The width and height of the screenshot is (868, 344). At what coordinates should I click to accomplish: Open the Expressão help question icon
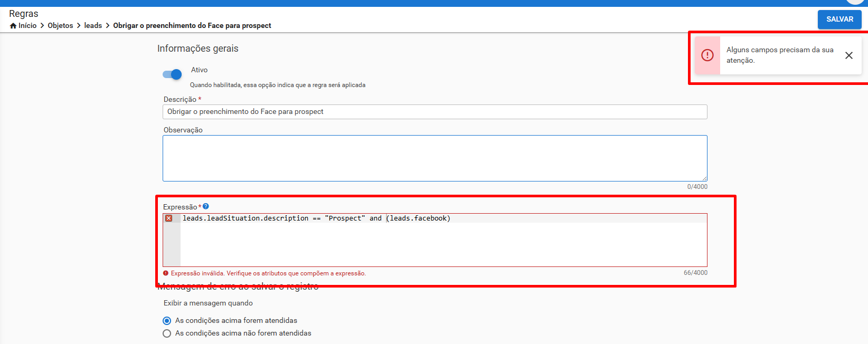tap(206, 206)
